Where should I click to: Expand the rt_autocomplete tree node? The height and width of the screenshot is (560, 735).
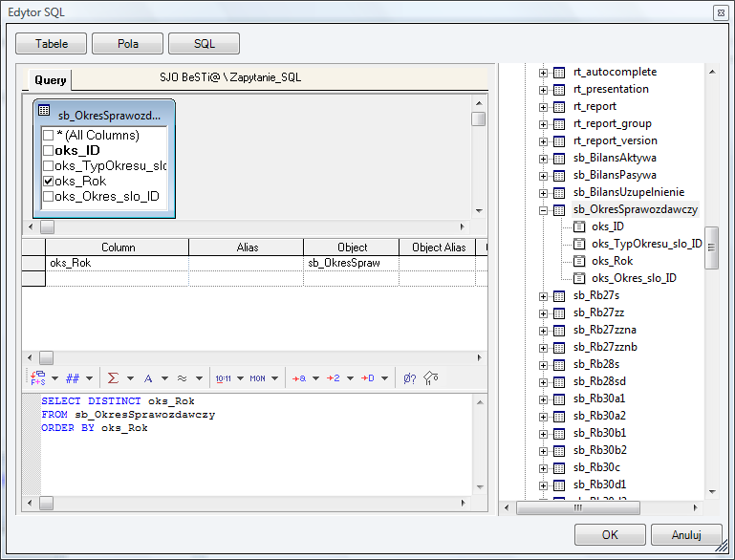pos(543,73)
